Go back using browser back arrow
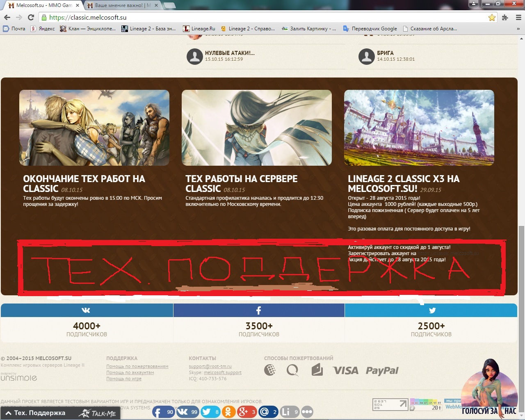Image resolution: width=525 pixels, height=420 pixels. (x=7, y=17)
